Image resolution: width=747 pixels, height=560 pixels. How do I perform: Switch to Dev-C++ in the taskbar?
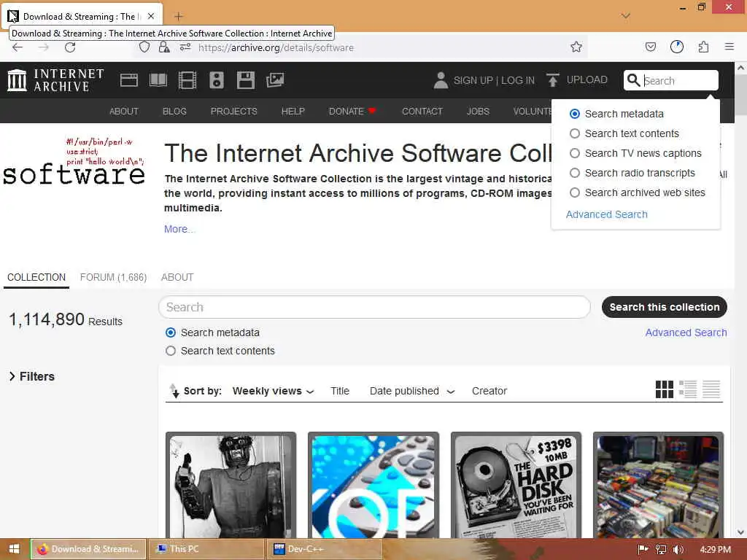(324, 549)
